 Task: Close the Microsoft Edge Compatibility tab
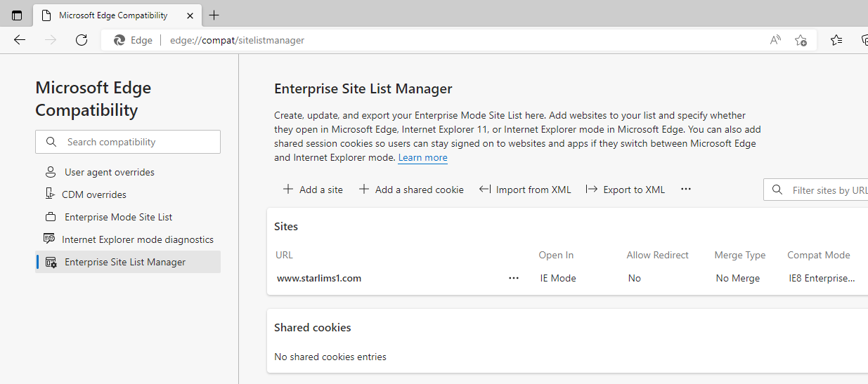189,15
